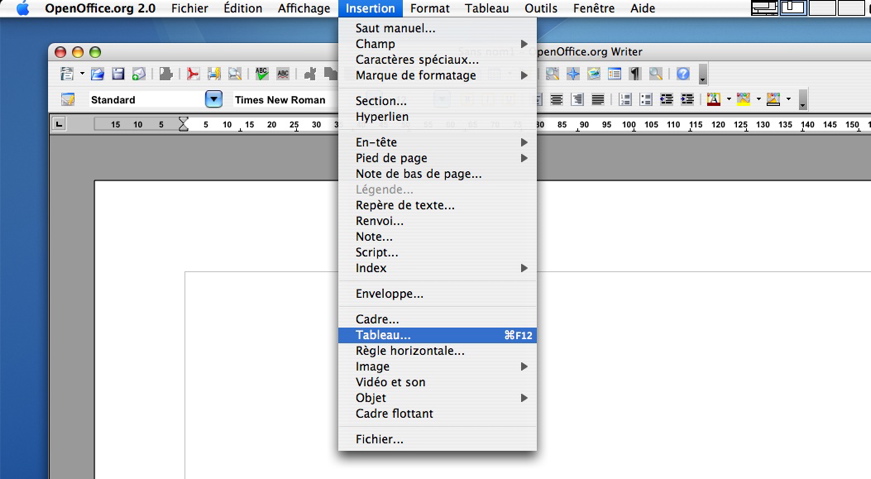Choose Saut manuel... from Insertion menu
Viewport: 871px width, 479px height.
tap(438, 28)
